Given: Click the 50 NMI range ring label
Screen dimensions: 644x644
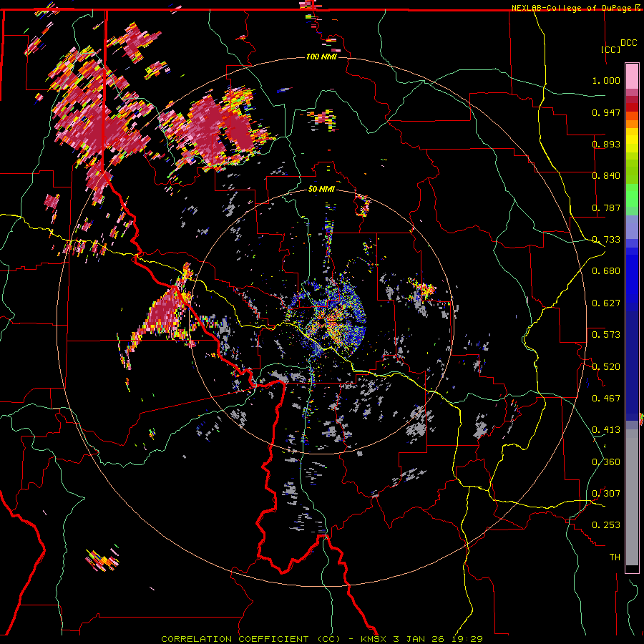Looking at the screenshot, I should tap(321, 190).
